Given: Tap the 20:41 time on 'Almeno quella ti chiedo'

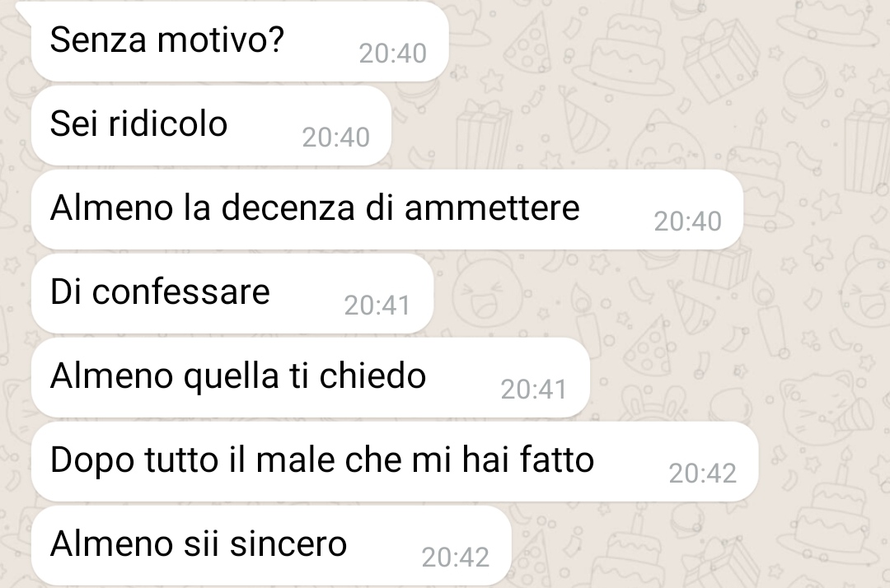Looking at the screenshot, I should 534,390.
